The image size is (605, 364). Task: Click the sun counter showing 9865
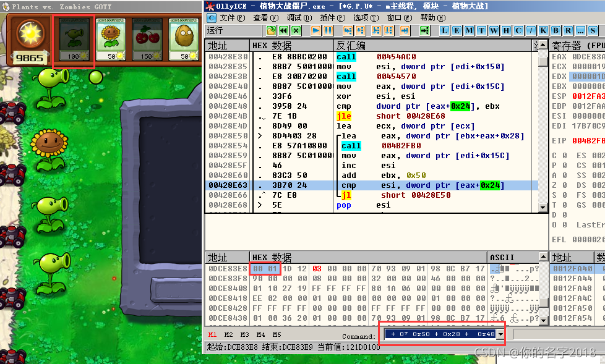click(30, 58)
